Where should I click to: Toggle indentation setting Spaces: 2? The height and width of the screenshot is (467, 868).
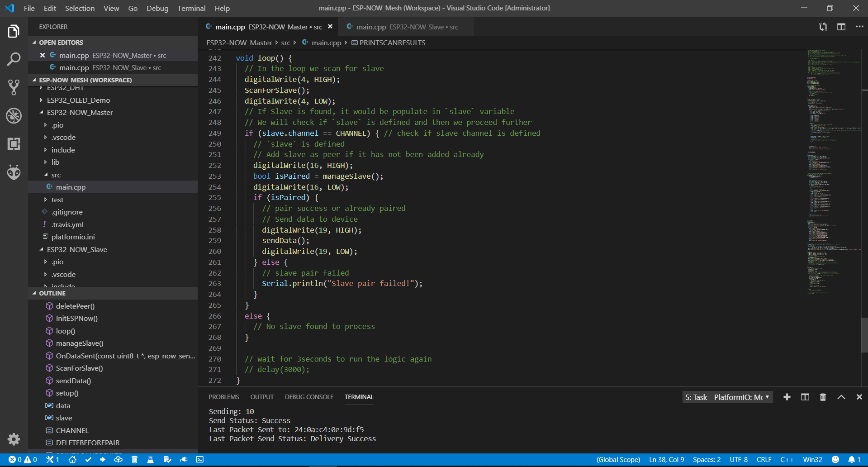707,460
